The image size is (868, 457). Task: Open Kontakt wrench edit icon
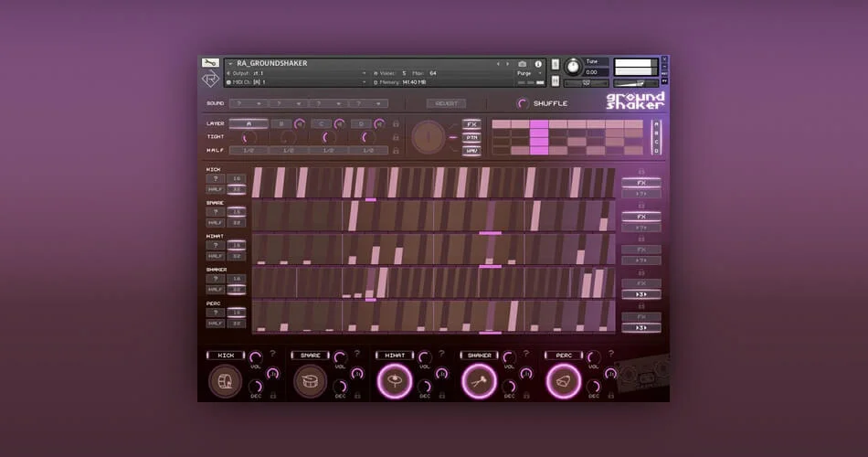(210, 62)
